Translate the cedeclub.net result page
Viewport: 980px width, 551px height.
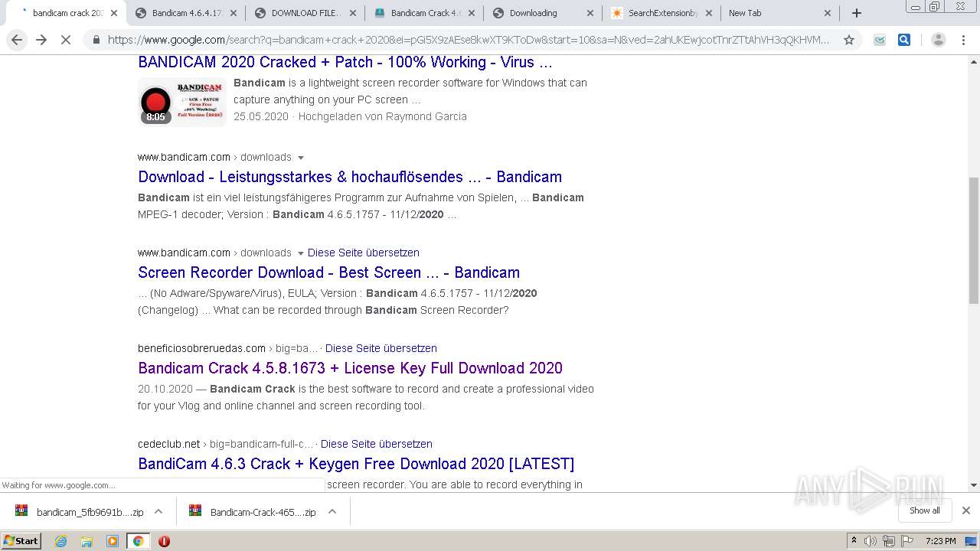point(377,444)
